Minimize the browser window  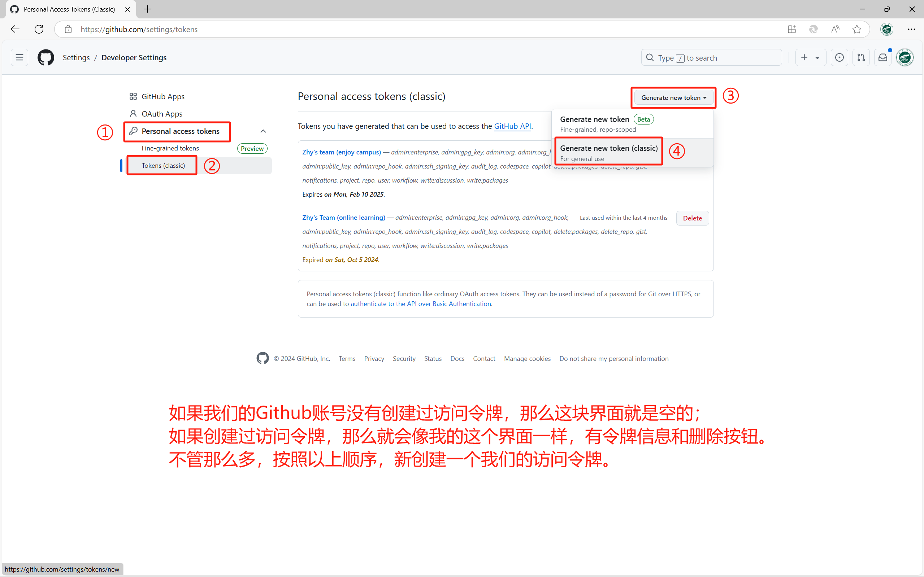pyautogui.click(x=862, y=9)
